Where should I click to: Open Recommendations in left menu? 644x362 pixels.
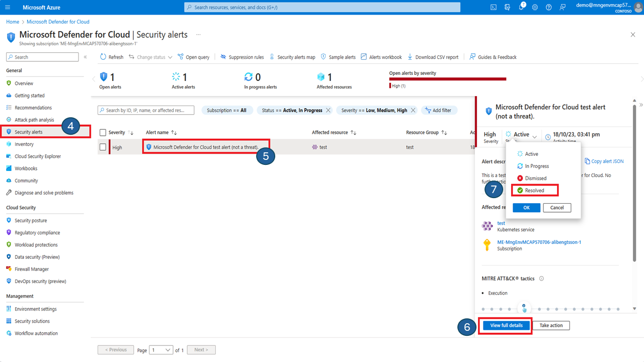tap(33, 108)
